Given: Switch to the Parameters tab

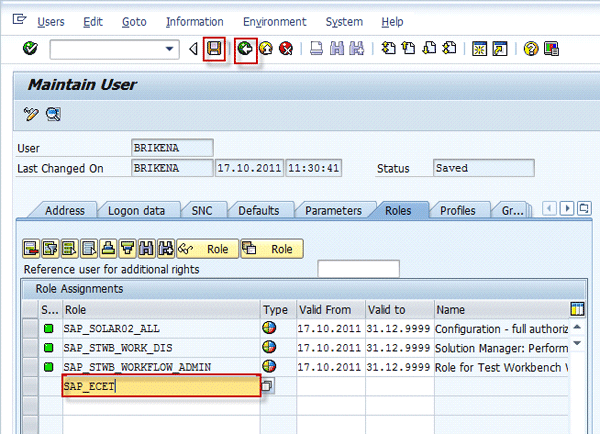Looking at the screenshot, I should click(333, 210).
